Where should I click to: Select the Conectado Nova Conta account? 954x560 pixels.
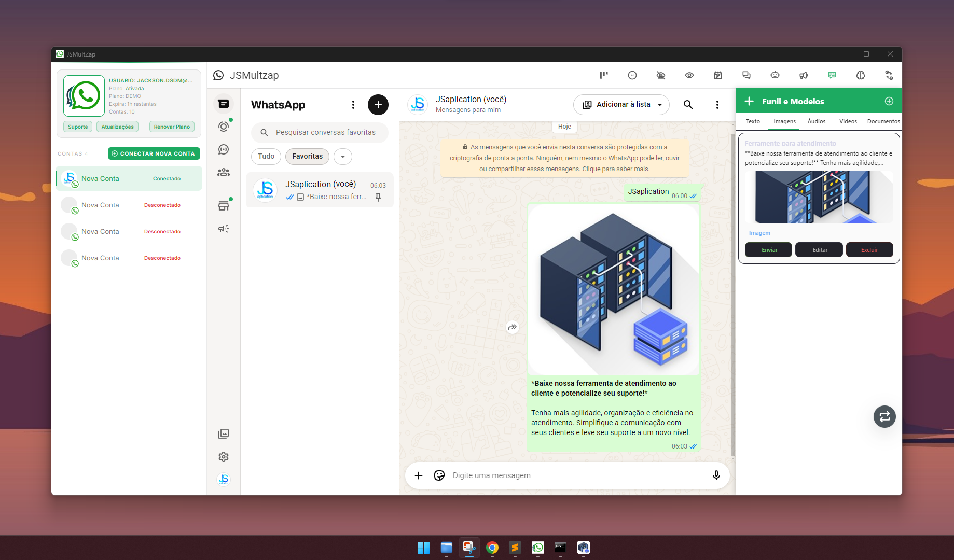(x=129, y=178)
